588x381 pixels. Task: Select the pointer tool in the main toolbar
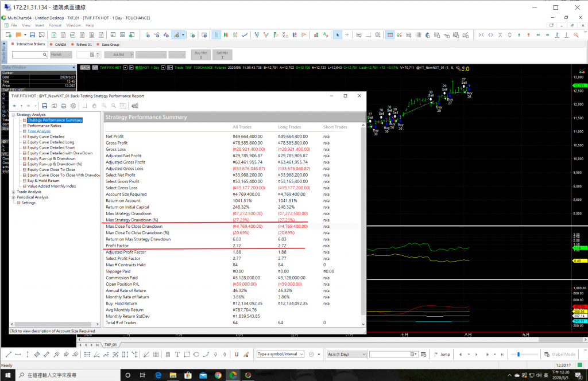click(338, 35)
